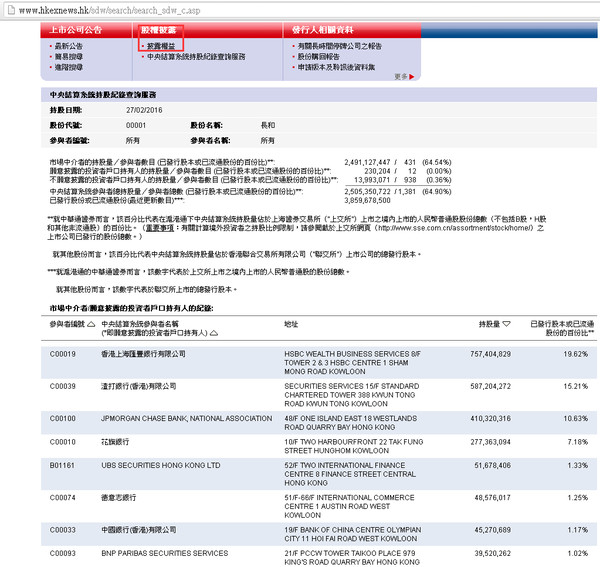Click participant ID C00039

click(x=62, y=386)
